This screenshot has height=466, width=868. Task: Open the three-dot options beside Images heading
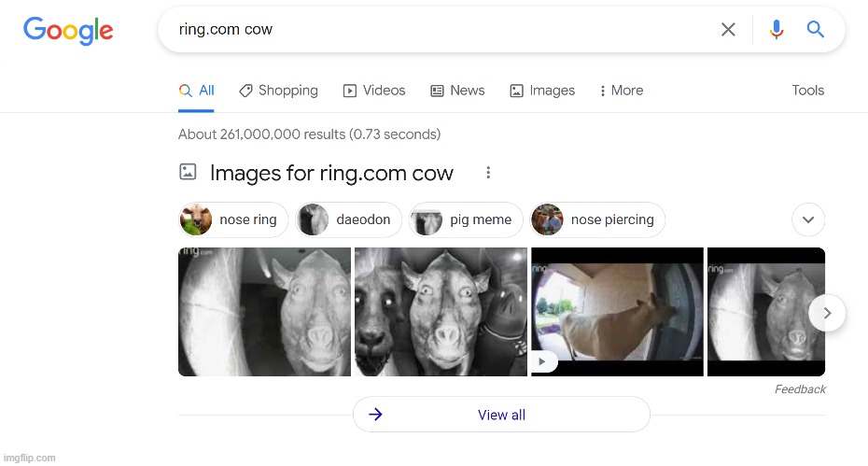pos(487,173)
